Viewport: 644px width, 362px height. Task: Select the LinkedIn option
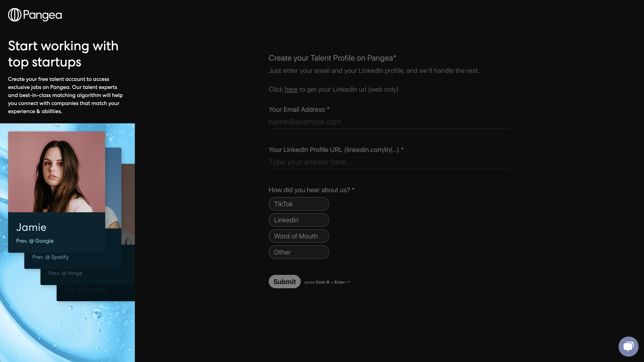click(x=299, y=220)
